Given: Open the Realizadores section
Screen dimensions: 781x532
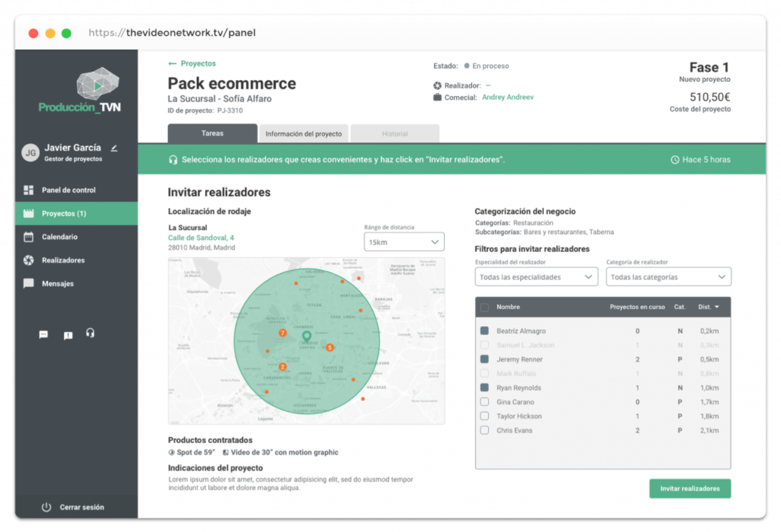Looking at the screenshot, I should (63, 260).
